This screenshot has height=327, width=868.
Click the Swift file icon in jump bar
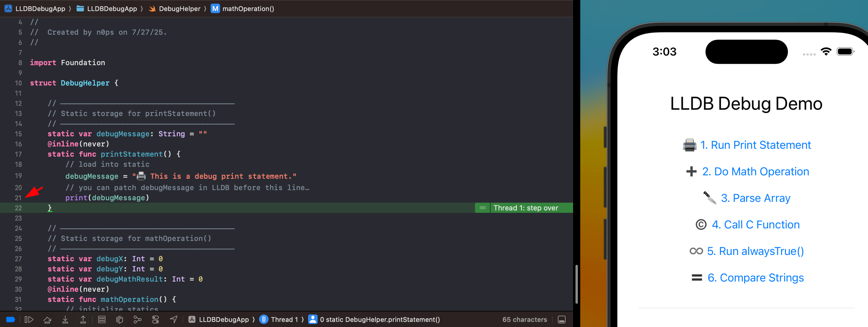click(x=152, y=9)
